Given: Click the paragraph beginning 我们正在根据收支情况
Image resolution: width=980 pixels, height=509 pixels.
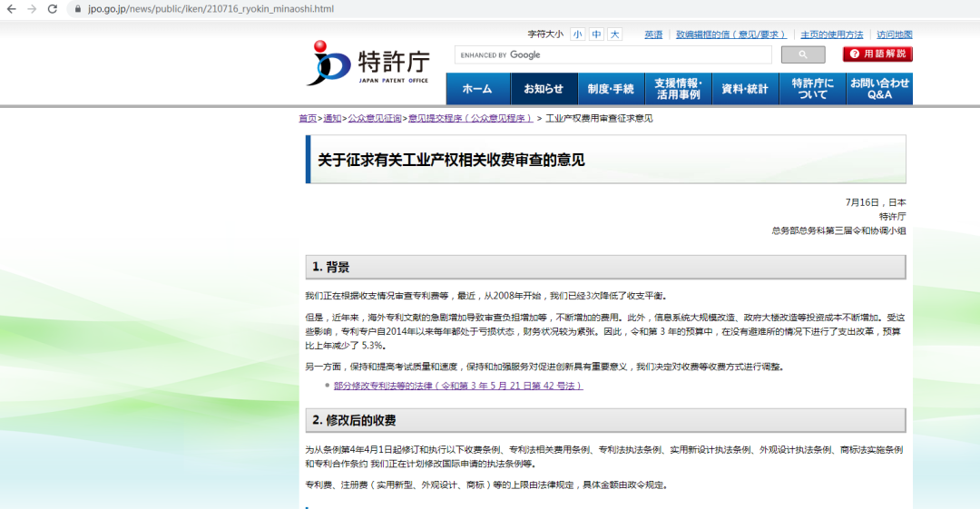Looking at the screenshot, I should click(486, 296).
